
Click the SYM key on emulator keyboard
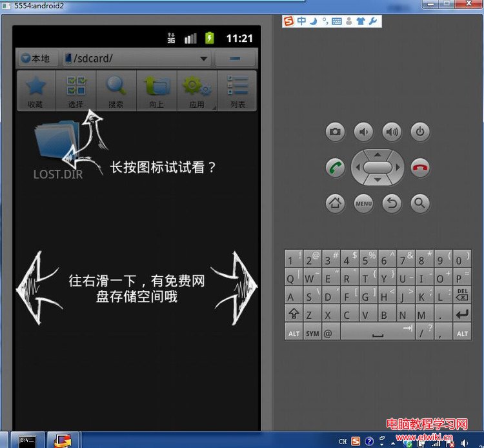click(312, 332)
